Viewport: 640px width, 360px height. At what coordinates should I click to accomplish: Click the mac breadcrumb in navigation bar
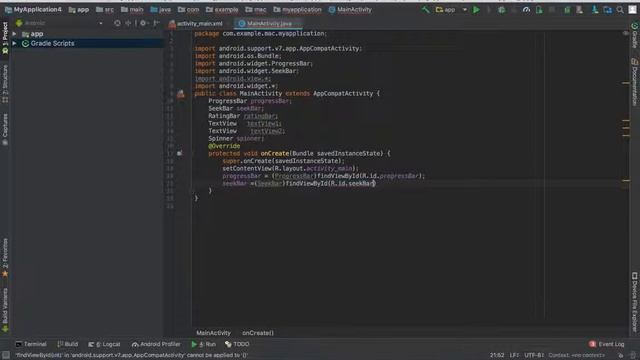(x=256, y=9)
